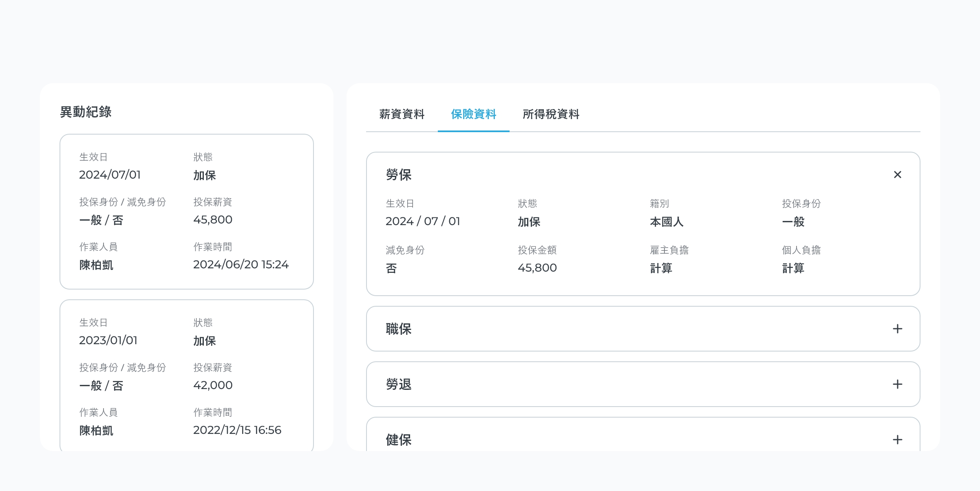This screenshot has width=980, height=491.
Task: Click the 異動紀錄 heading
Action: pos(86,112)
